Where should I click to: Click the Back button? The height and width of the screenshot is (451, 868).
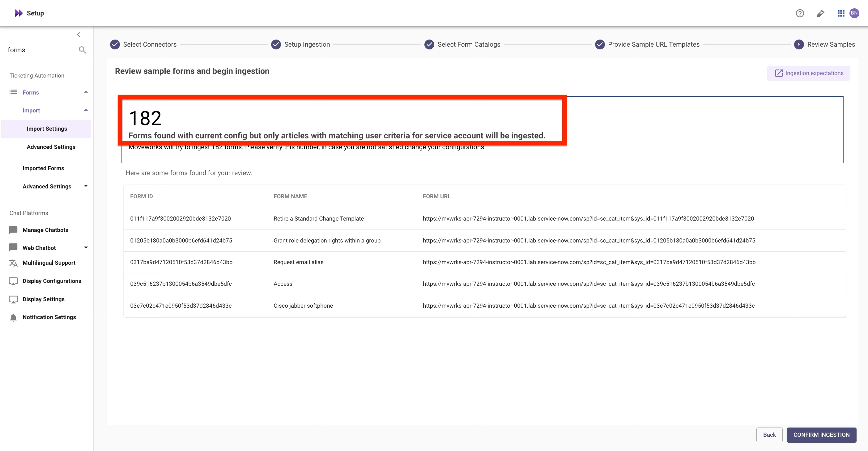[769, 435]
